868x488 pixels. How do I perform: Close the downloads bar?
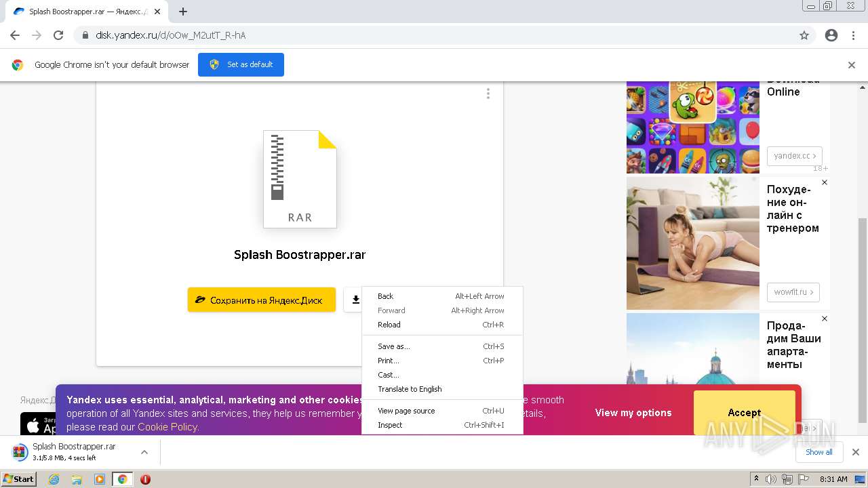[856, 452]
